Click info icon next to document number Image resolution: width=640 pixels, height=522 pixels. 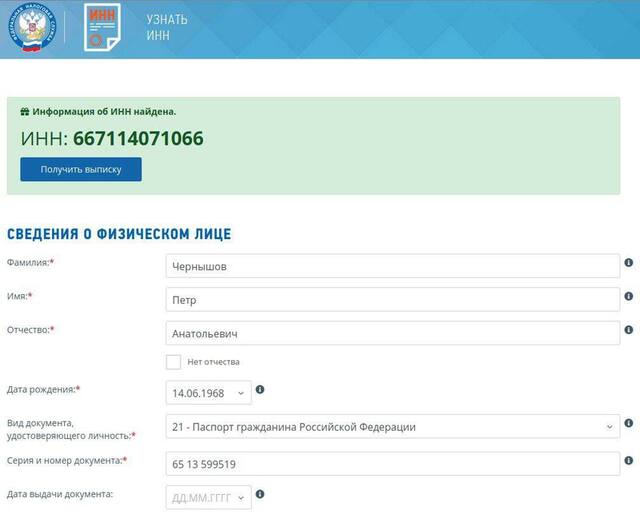tap(629, 461)
